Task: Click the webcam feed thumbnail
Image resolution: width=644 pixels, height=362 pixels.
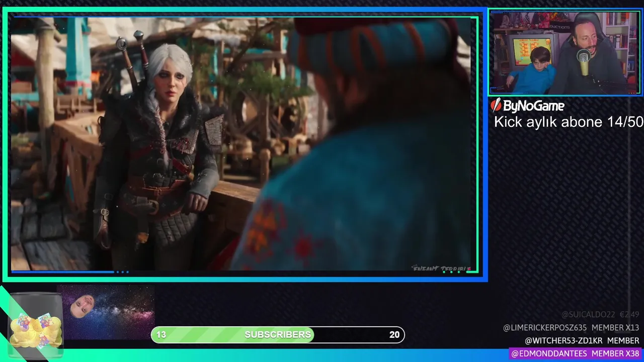Action: point(565,53)
